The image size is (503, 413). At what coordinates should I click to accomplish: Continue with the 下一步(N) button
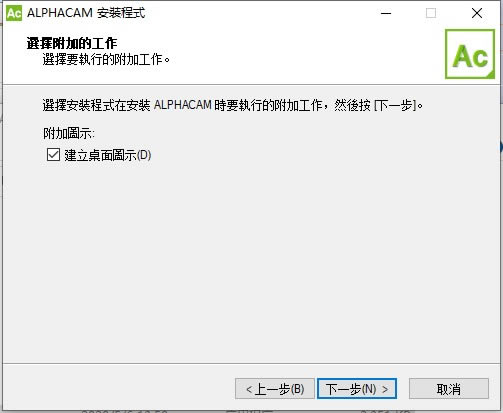[357, 389]
